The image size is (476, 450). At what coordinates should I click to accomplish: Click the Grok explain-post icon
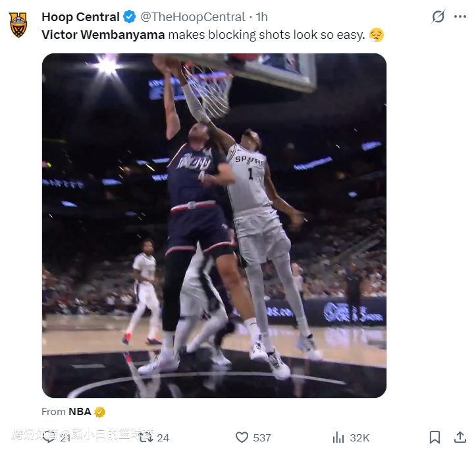[x=438, y=16]
